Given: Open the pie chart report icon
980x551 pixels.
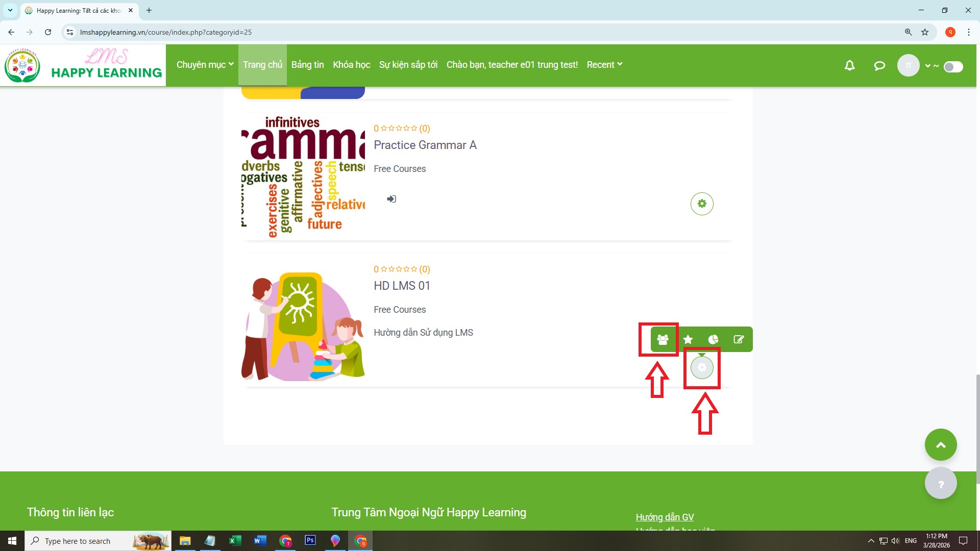Looking at the screenshot, I should pyautogui.click(x=713, y=339).
